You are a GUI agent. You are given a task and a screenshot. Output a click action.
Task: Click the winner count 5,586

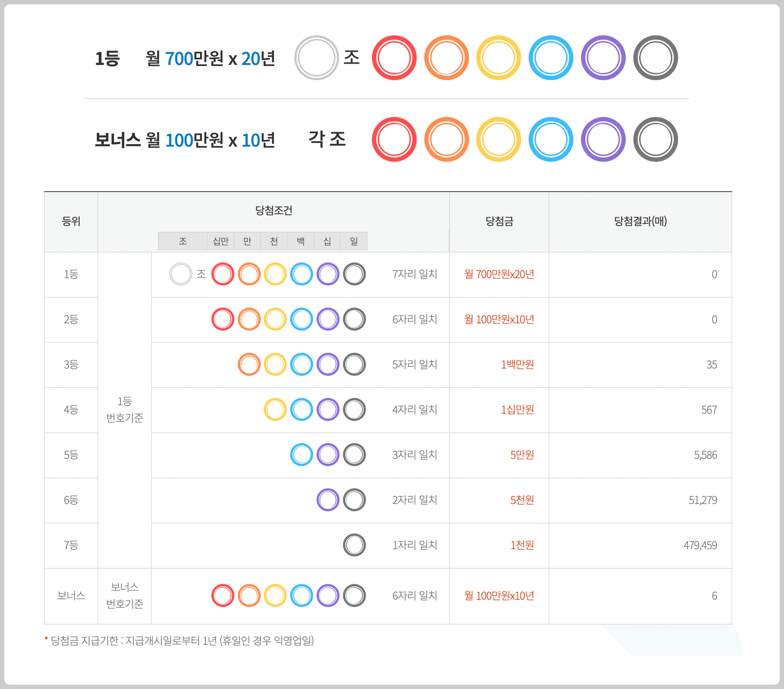(705, 455)
